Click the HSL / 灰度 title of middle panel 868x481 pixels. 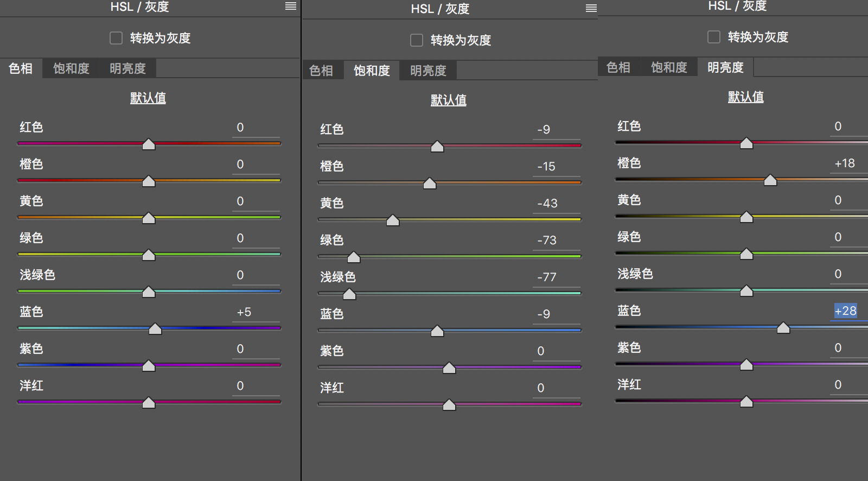[x=440, y=9]
